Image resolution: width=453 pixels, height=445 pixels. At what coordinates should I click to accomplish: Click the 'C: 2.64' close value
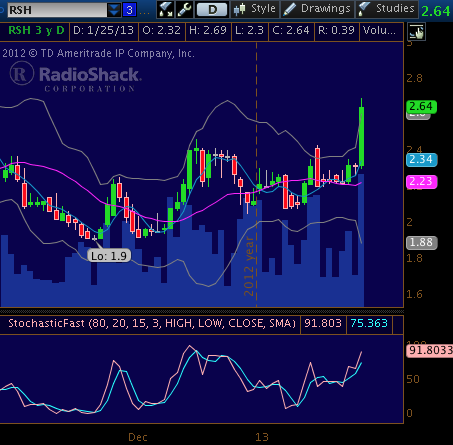(x=291, y=31)
